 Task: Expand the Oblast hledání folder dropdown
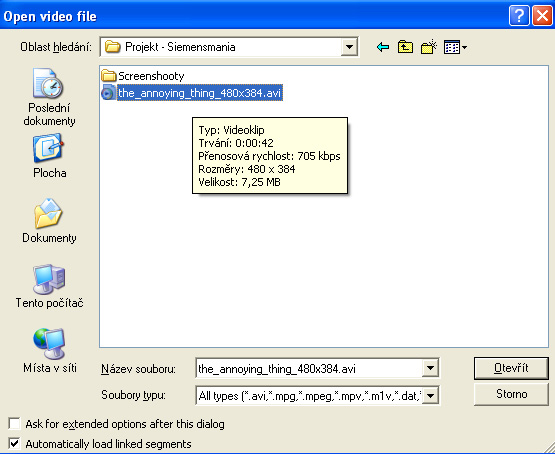pos(349,47)
